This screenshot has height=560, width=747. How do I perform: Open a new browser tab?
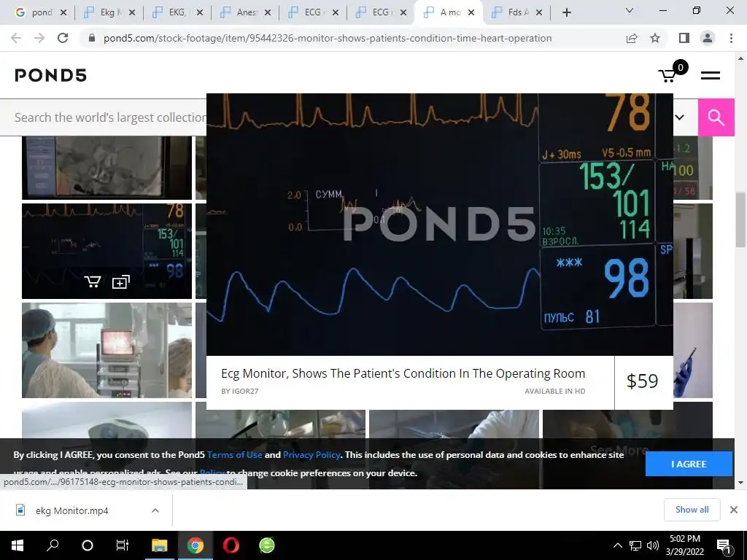566,12
